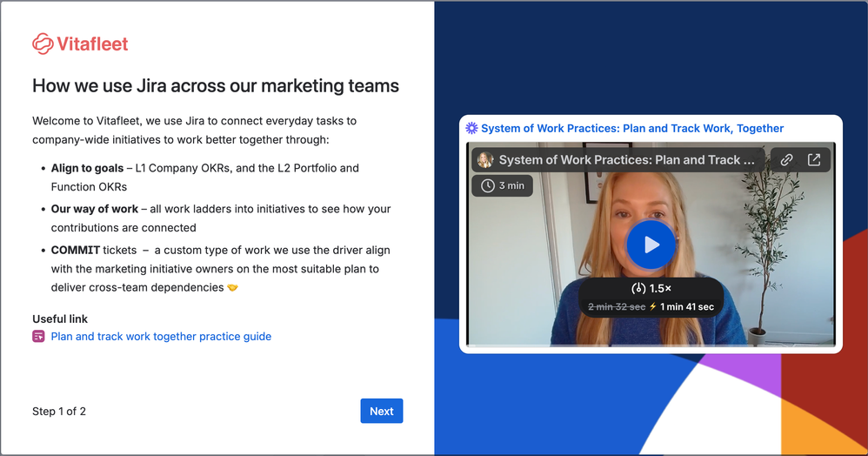Click the clock icon in the 3 min badge
The width and height of the screenshot is (868, 456).
click(x=487, y=185)
